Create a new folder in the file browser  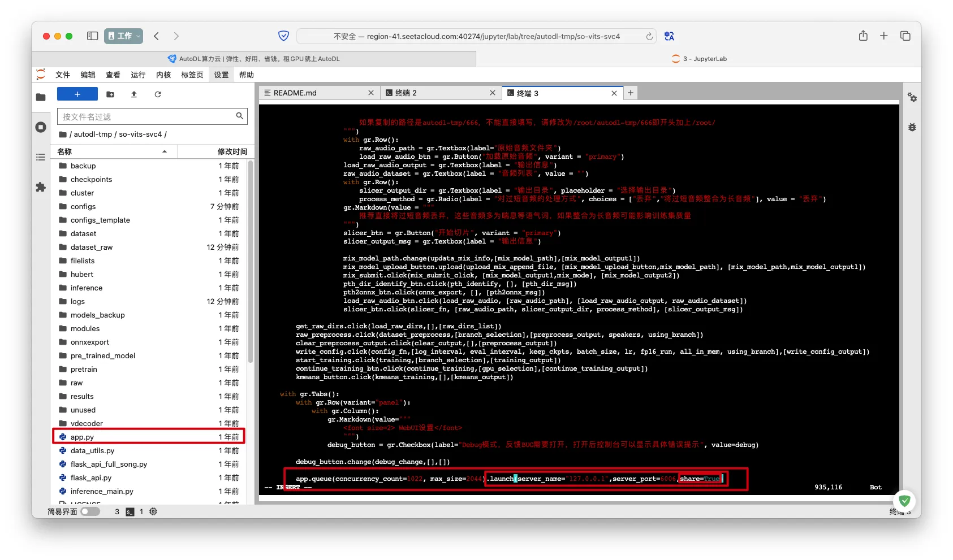pyautogui.click(x=110, y=94)
